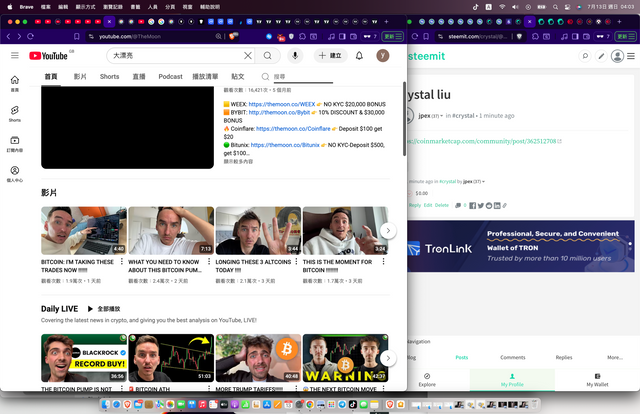Open options for WHAT YOU NEED TO KNOW video
Screen dimensions: 640x414
[x=209, y=261]
